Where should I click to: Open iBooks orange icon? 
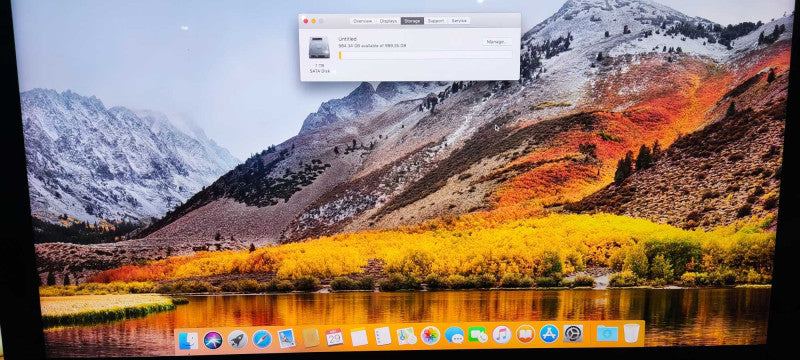pos(526,334)
